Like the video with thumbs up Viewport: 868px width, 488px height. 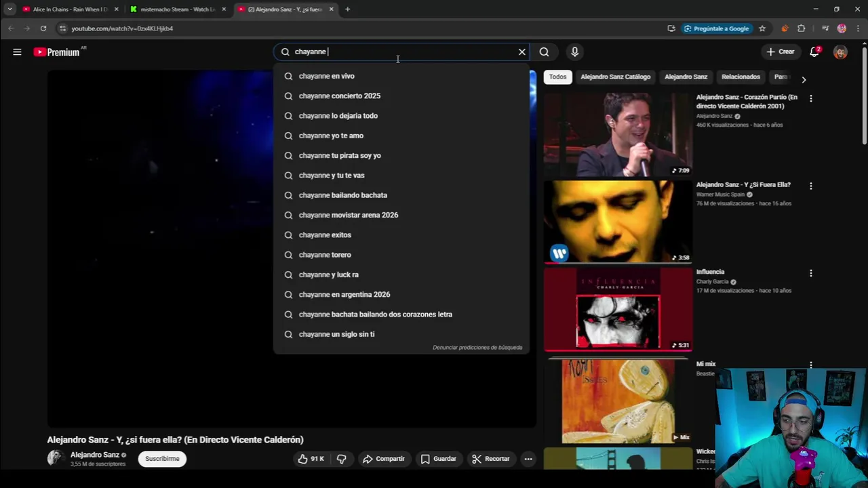(311, 459)
